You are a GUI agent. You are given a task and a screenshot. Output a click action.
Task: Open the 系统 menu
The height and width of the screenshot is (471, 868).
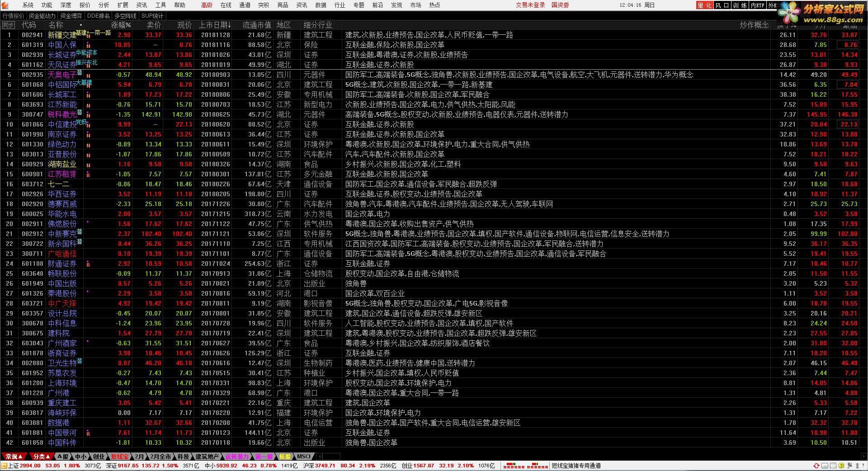(28, 5)
